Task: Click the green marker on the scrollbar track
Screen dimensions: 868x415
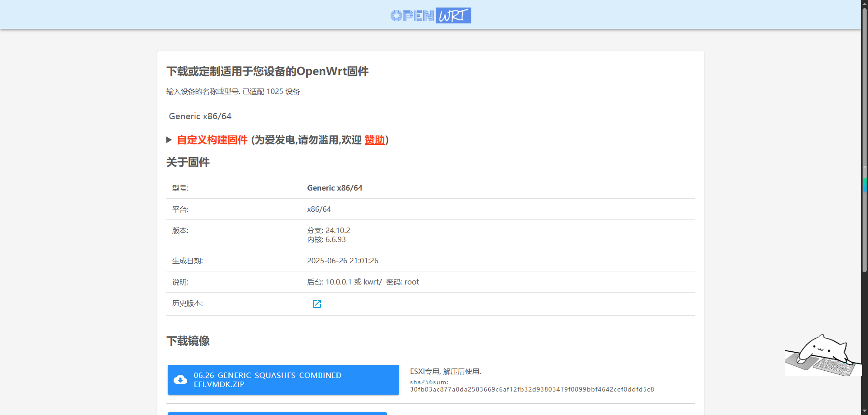Action: tap(865, 185)
